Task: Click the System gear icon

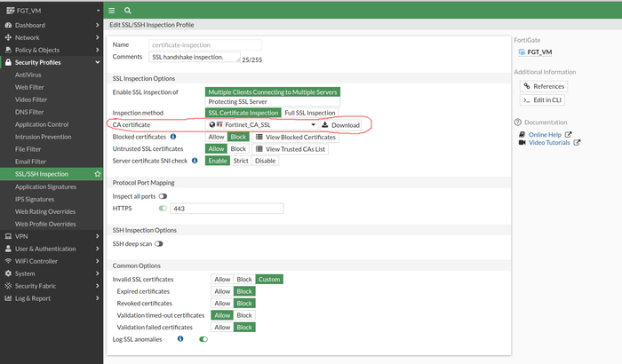Action: (8, 273)
